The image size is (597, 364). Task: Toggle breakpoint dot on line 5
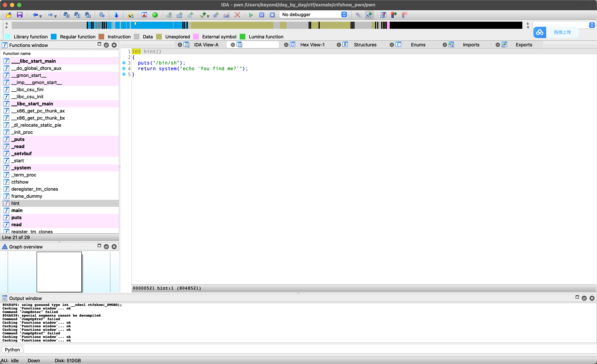[x=124, y=74]
